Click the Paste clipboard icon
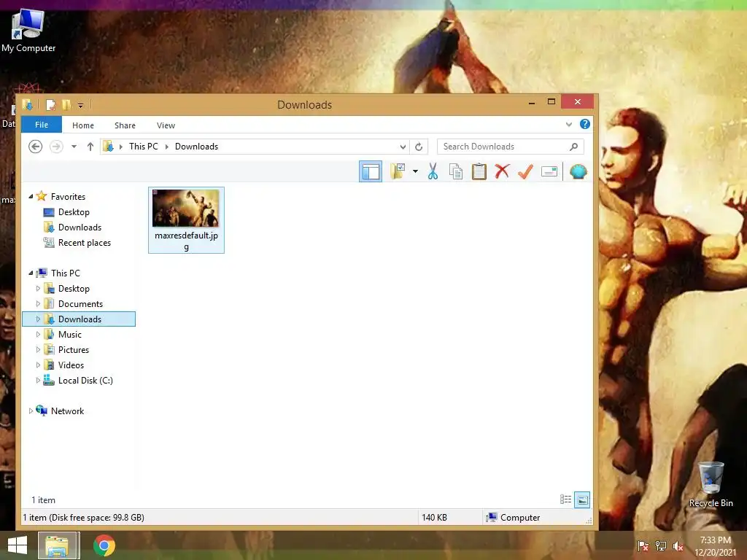This screenshot has width=747, height=560. (479, 171)
